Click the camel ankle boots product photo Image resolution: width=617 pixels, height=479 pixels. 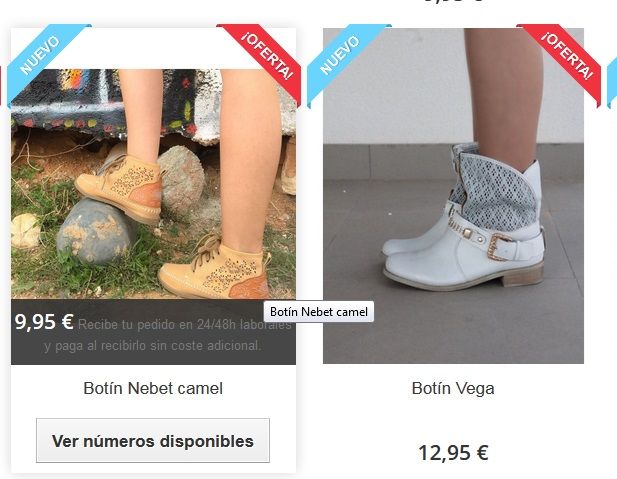153,184
